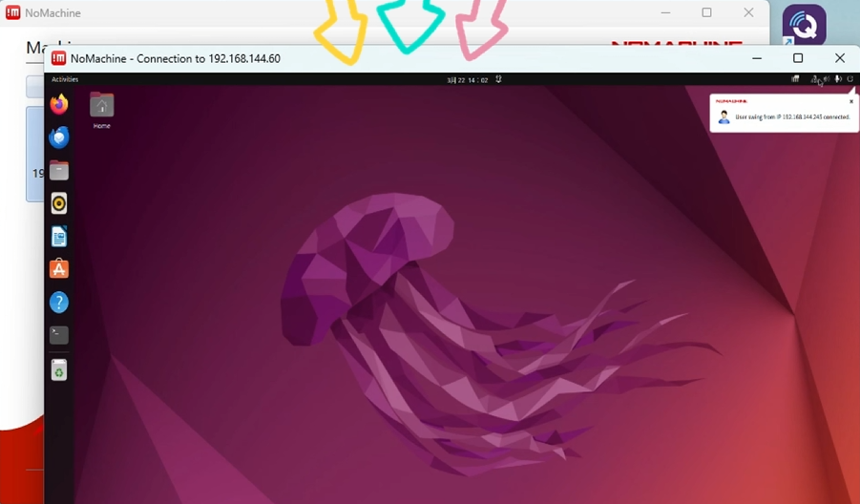The height and width of the screenshot is (504, 860).
Task: Open LibreOffice Writer from the dock
Action: coord(58,237)
